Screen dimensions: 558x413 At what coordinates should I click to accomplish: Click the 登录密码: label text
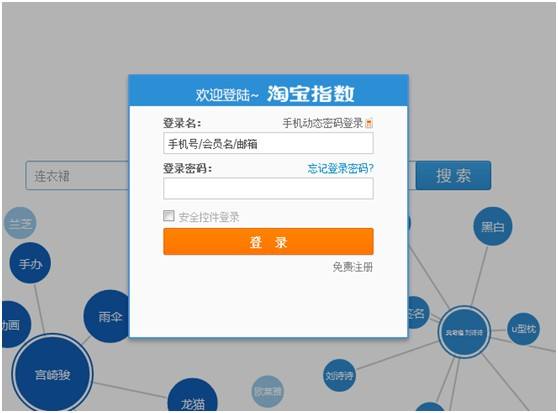[x=188, y=168]
